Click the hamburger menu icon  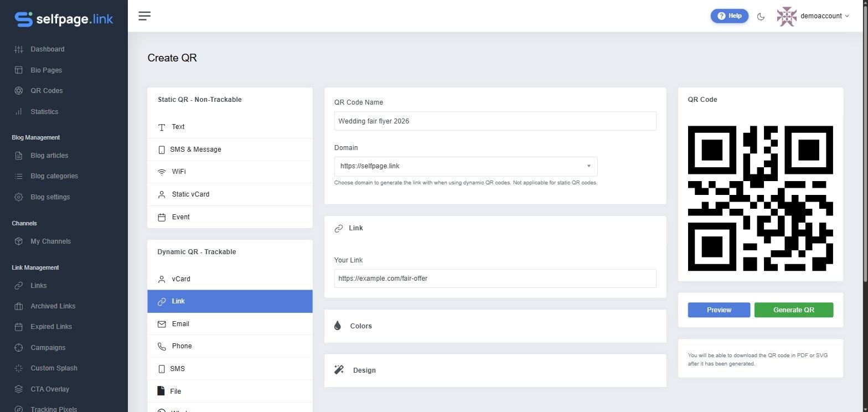click(144, 16)
